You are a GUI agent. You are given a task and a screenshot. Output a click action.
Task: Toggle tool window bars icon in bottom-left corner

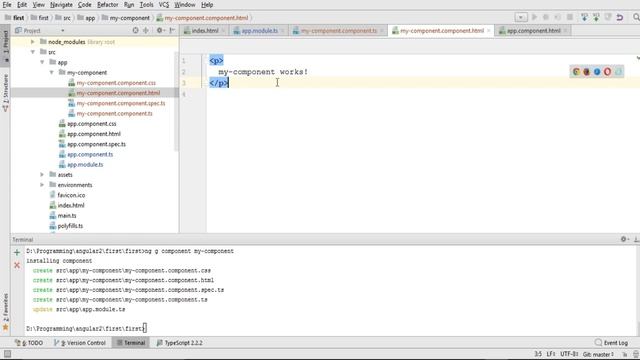7,354
